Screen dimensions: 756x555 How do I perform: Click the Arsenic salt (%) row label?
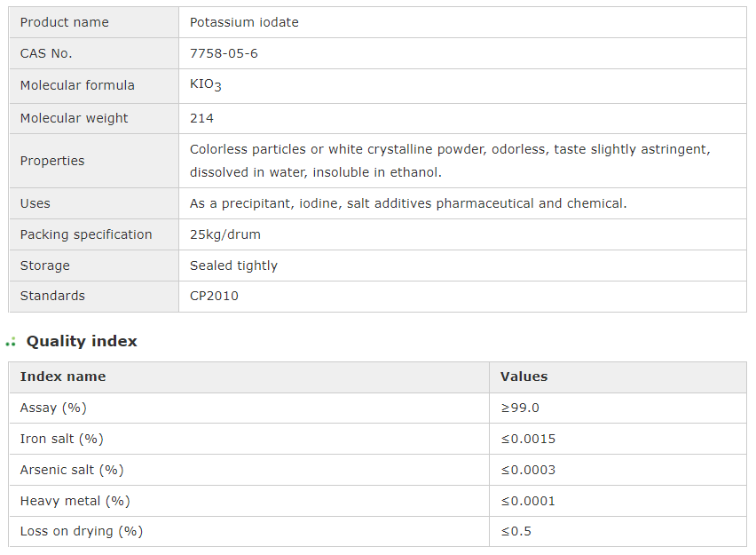(72, 470)
